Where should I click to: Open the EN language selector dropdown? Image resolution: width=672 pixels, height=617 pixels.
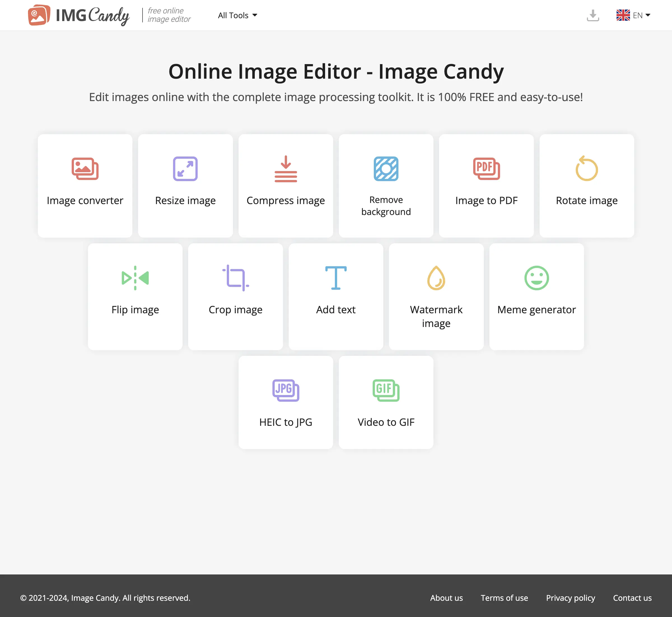[x=633, y=15]
